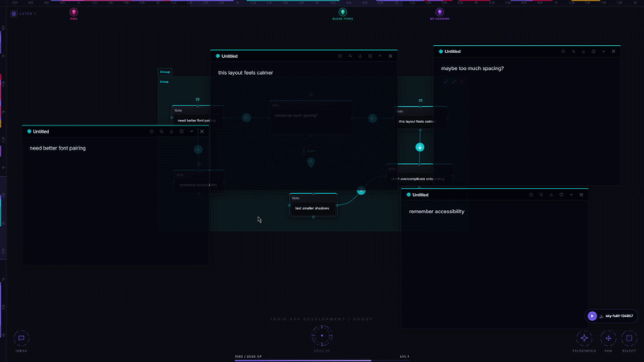Open history icon in 'this layout feels calmer' window

point(340,56)
